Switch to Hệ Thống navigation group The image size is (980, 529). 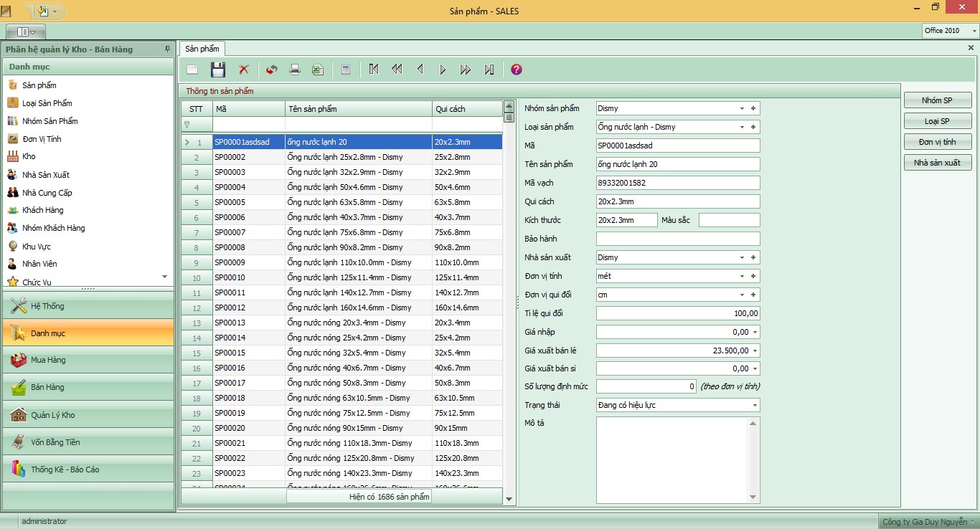coord(88,306)
